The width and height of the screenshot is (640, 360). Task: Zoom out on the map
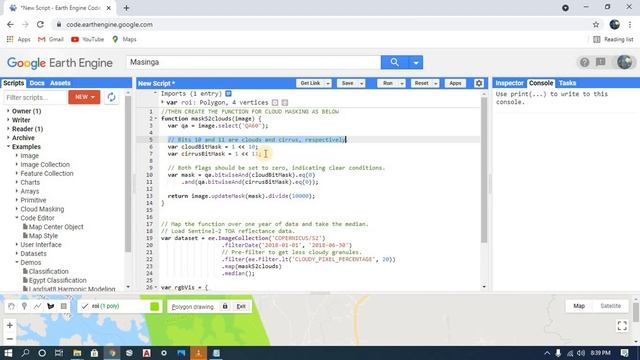(x=10, y=339)
